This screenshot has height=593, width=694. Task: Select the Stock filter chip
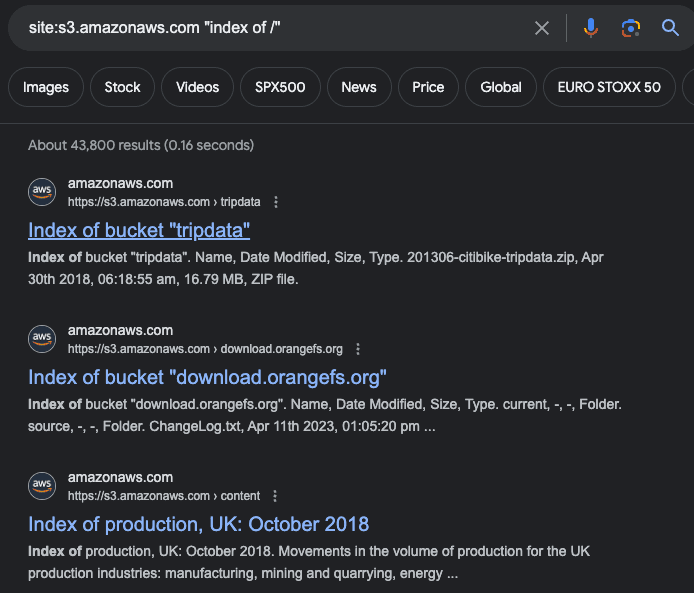(122, 87)
